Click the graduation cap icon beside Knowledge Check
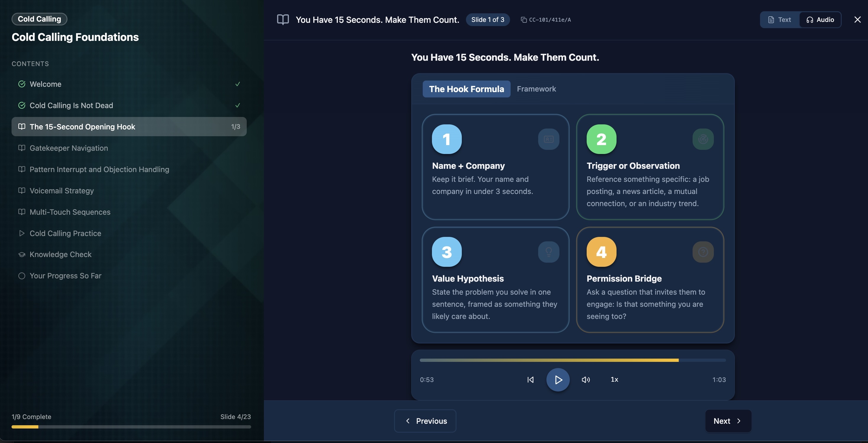 (x=22, y=254)
